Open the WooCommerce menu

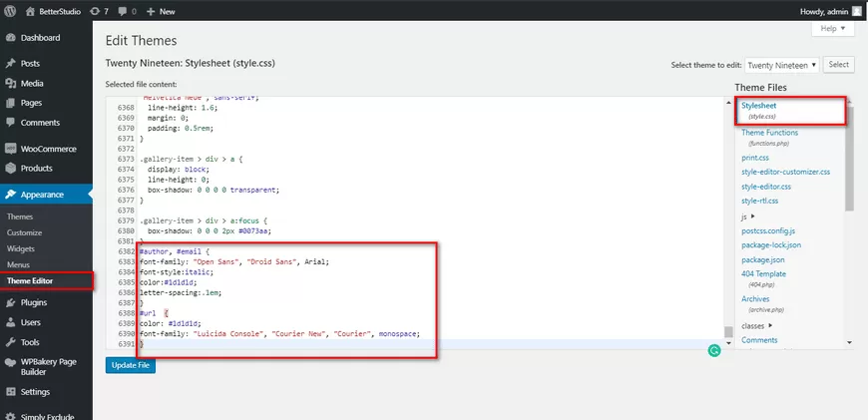[47, 149]
